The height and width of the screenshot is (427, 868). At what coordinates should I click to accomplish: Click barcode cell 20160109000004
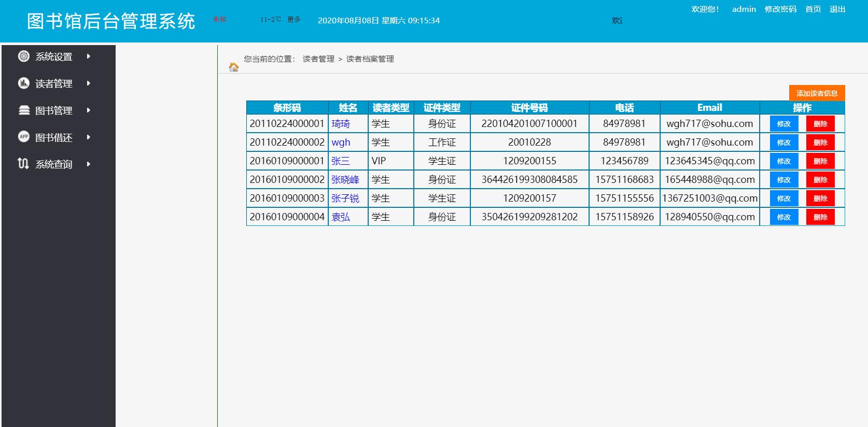click(287, 217)
